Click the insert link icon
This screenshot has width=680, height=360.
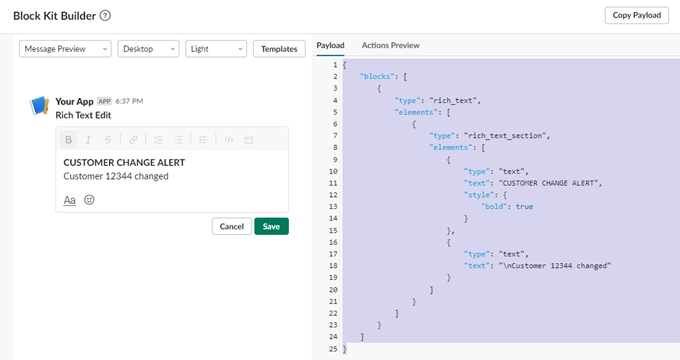133,140
